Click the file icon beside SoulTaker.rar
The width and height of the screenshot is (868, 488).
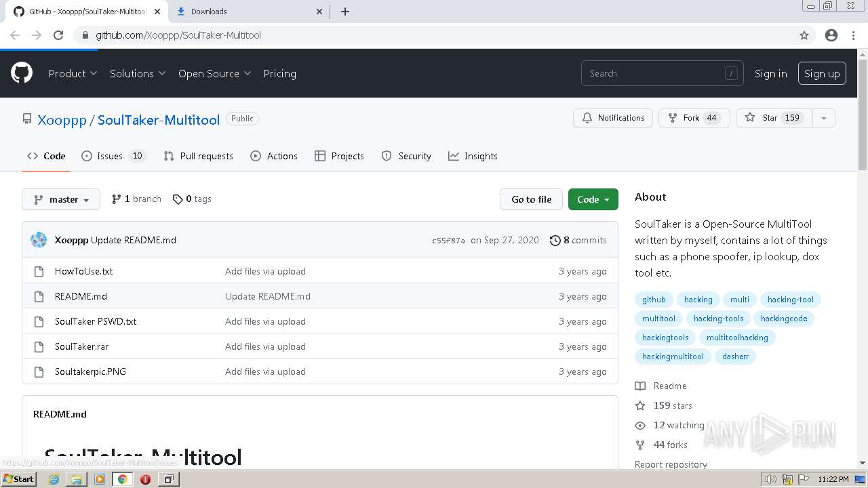click(x=39, y=346)
